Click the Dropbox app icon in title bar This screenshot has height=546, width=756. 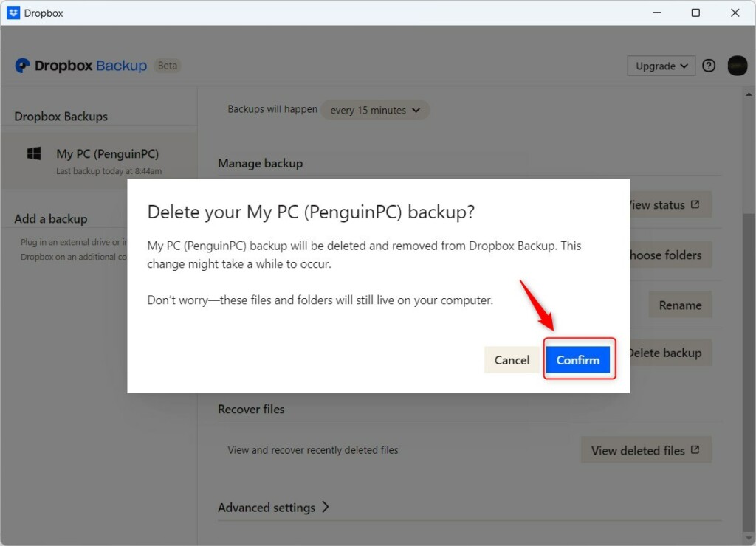click(x=13, y=13)
